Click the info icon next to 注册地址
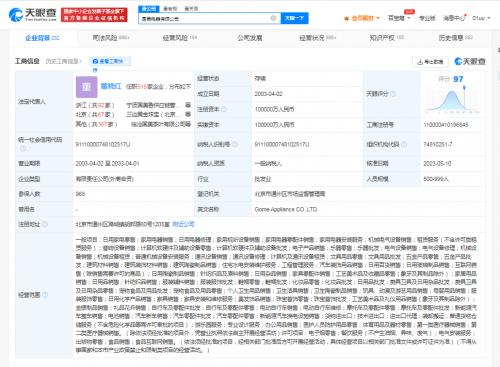This screenshot has height=367, width=500. (x=45, y=224)
